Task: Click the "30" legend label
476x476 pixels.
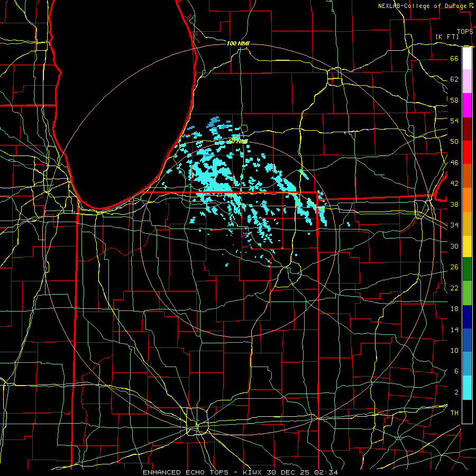Action: pos(454,246)
